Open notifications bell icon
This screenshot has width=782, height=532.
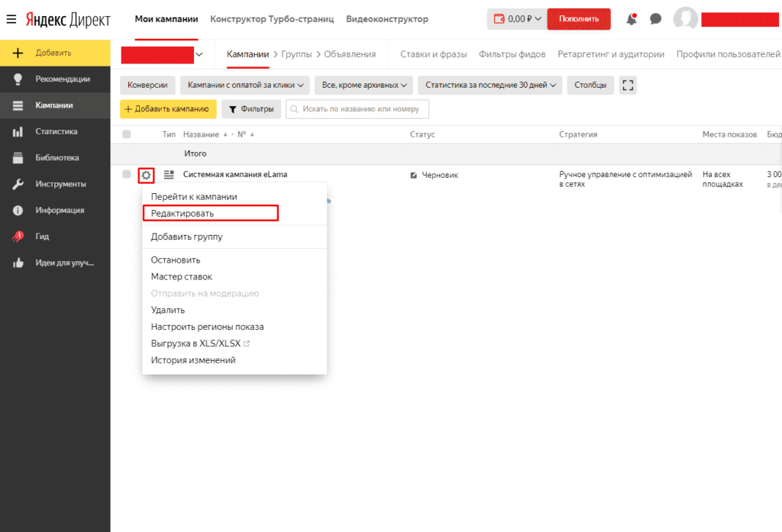[632, 19]
